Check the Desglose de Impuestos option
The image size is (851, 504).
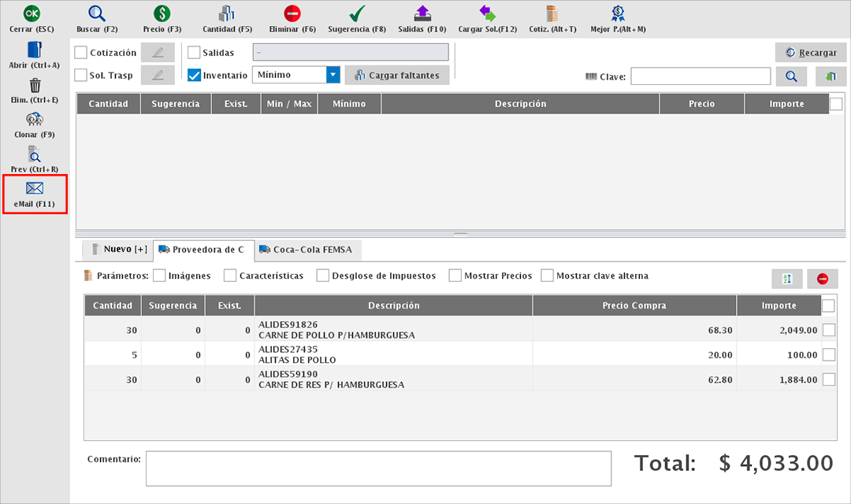323,276
